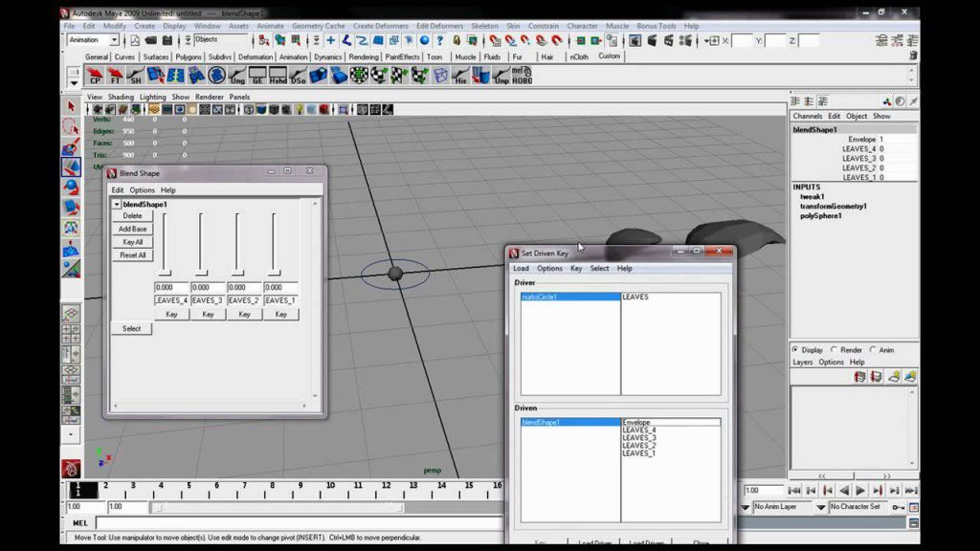The width and height of the screenshot is (980, 551).
Task: Select the arrow Select tool in toolbox
Action: [71, 107]
